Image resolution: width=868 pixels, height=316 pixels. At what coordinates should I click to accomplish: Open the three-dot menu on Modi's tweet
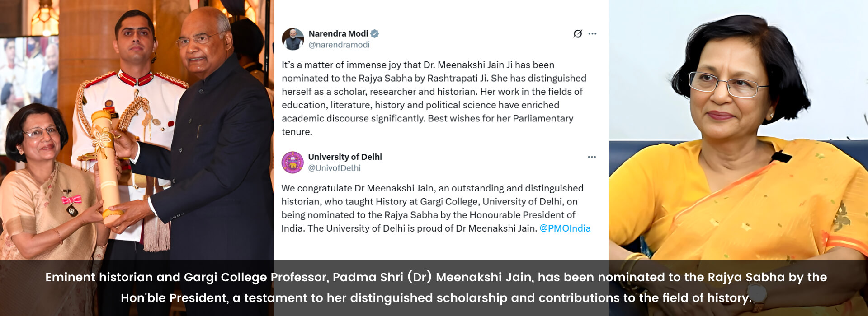pos(592,33)
